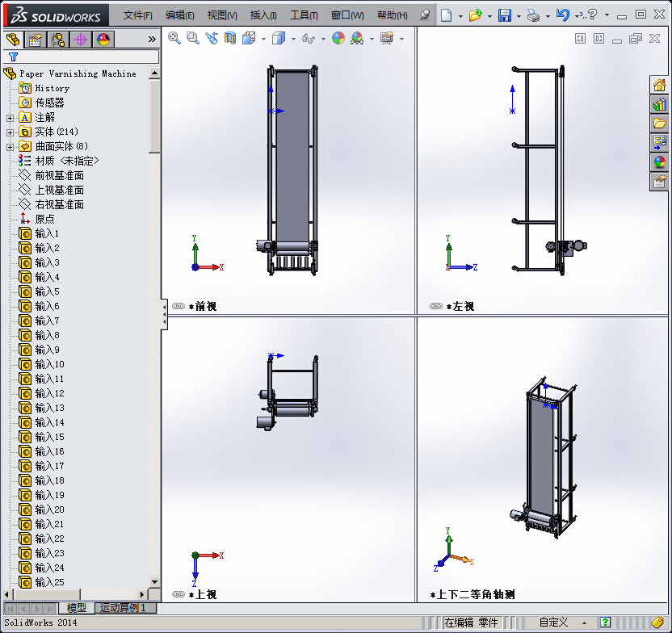
Task: Click the View Settings monitor icon
Action: [387, 39]
